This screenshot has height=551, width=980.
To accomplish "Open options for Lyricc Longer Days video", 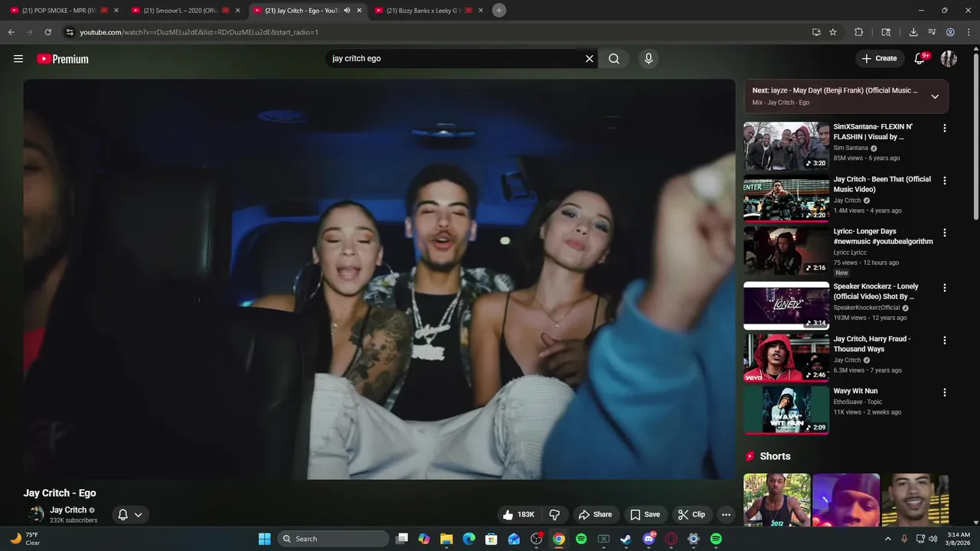I will point(944,233).
